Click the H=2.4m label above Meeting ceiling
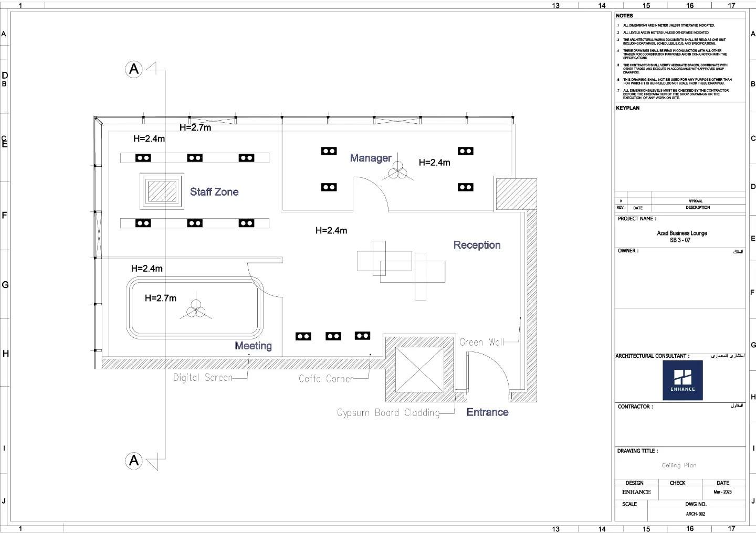This screenshot has width=756, height=534. (x=147, y=269)
